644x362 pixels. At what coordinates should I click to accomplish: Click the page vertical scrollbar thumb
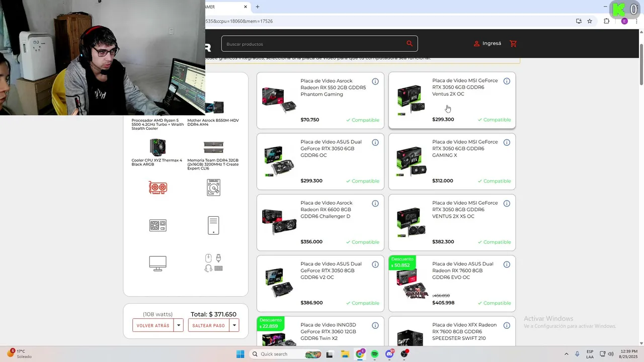641,64
